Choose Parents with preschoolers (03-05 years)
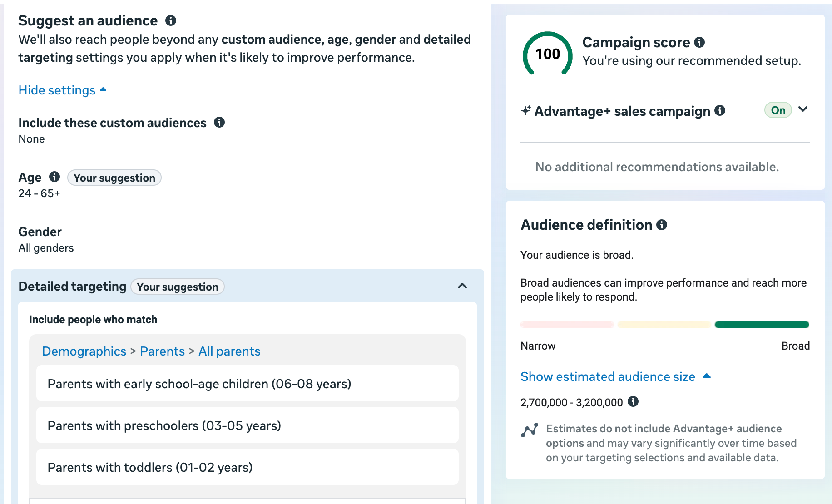Screen dimensions: 832x504 click(x=247, y=425)
